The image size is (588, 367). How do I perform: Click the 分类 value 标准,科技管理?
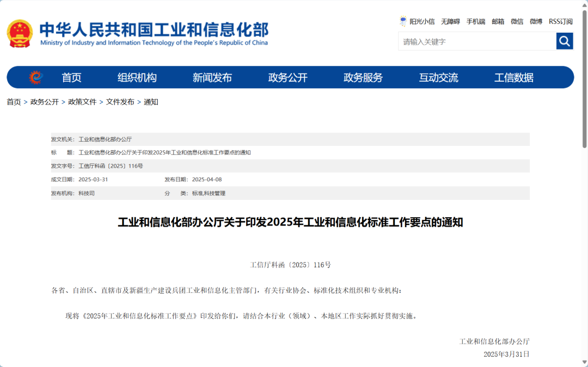pos(209,193)
